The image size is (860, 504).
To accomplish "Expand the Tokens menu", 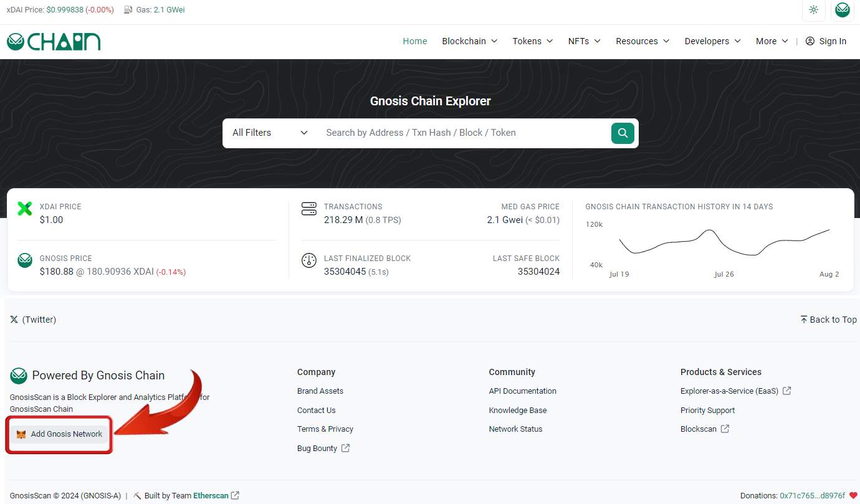I will pyautogui.click(x=533, y=41).
